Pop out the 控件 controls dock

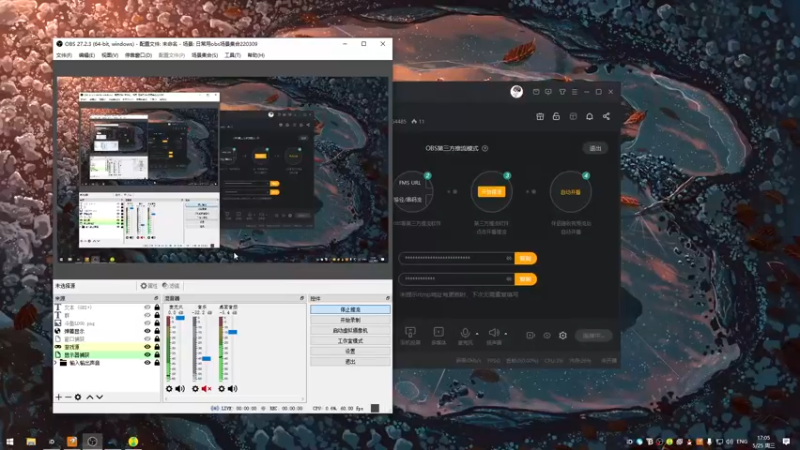pyautogui.click(x=388, y=298)
